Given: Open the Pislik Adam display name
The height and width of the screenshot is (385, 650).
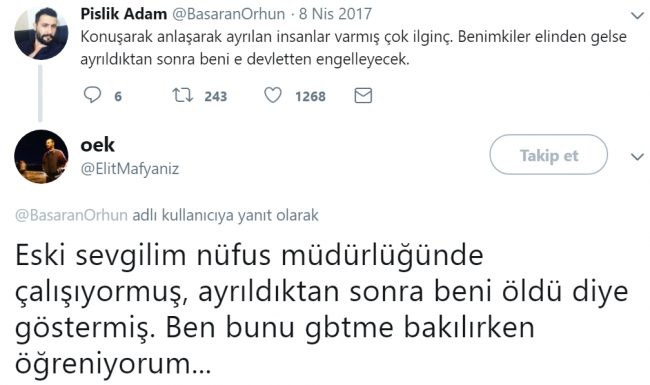Looking at the screenshot, I should [x=124, y=14].
